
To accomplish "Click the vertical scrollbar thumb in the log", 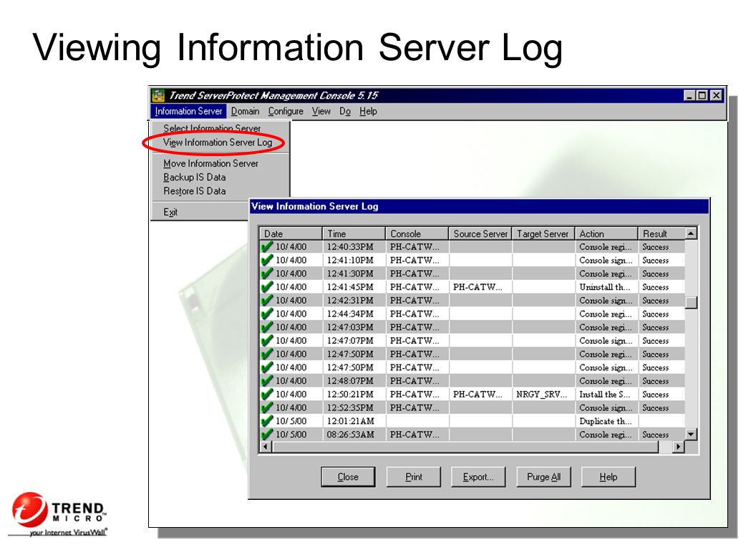I will pyautogui.click(x=691, y=302).
